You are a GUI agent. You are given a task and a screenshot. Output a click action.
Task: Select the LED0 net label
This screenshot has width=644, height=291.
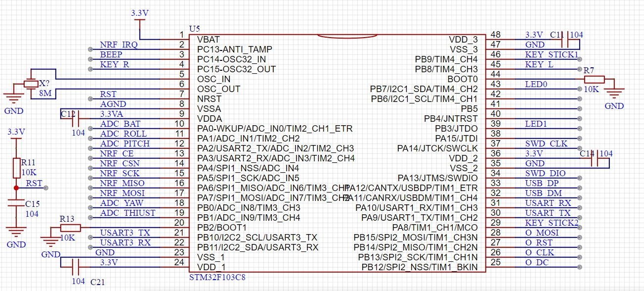[536, 84]
